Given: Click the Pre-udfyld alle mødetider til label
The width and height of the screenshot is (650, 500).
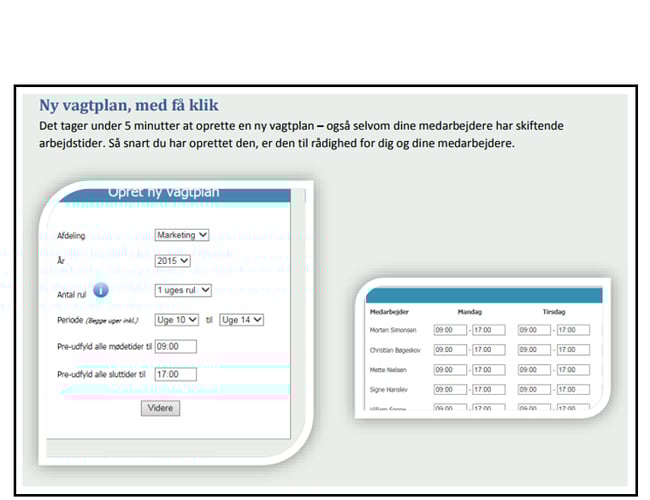Looking at the screenshot, I should 104,347.
